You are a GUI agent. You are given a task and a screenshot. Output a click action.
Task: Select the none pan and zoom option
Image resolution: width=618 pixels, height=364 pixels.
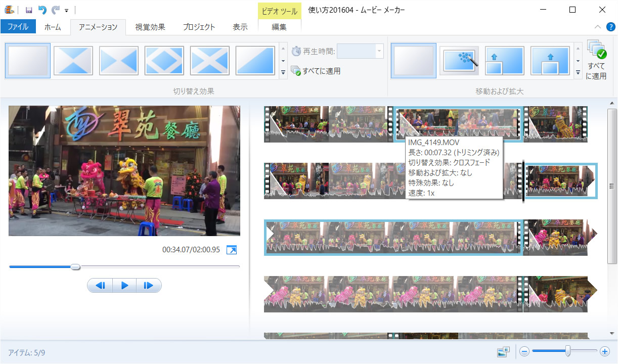pyautogui.click(x=413, y=60)
